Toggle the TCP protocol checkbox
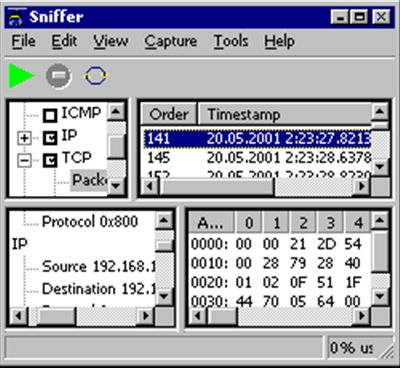The height and width of the screenshot is (368, 400). [x=50, y=161]
